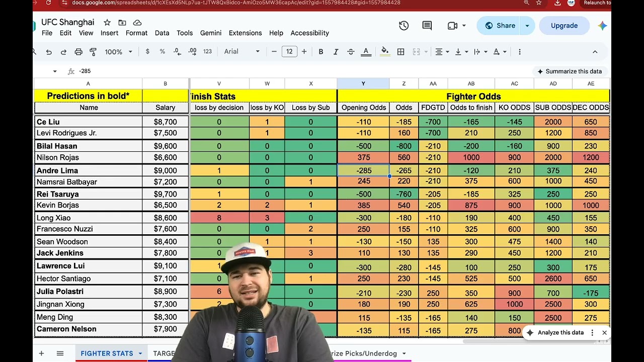Undo the last action
The height and width of the screenshot is (362, 644).
pyautogui.click(x=49, y=52)
